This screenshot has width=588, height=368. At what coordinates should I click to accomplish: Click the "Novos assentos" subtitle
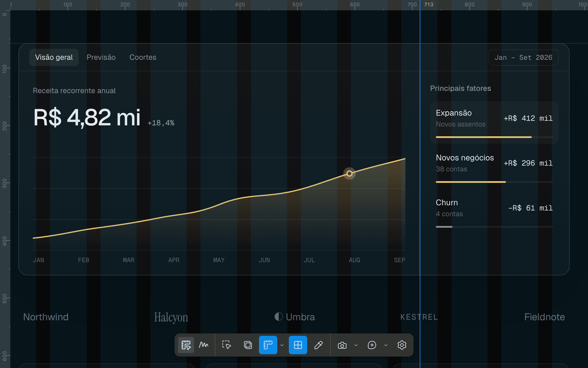pyautogui.click(x=461, y=124)
